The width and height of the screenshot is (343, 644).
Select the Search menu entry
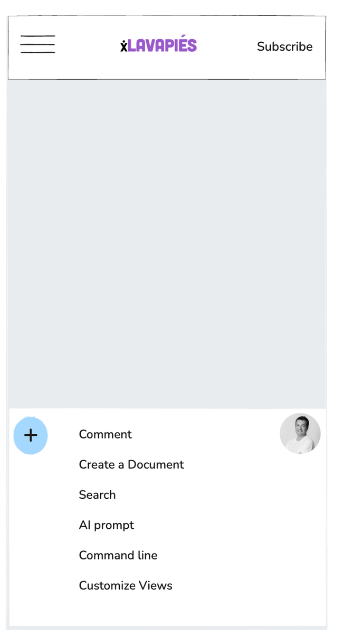pos(97,494)
